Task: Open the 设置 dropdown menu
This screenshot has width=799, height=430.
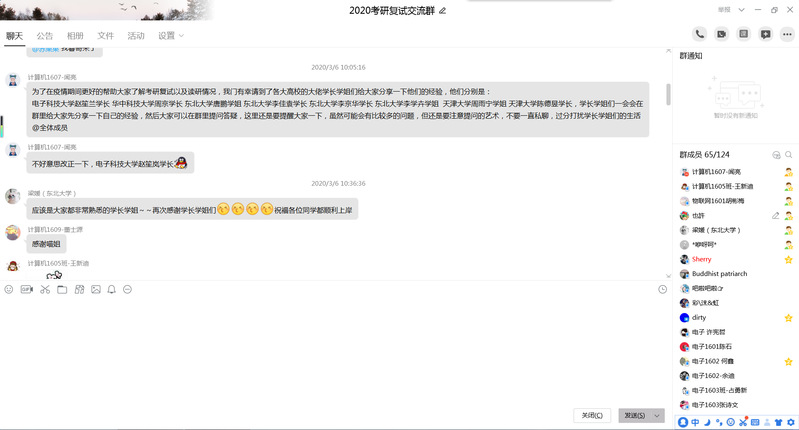Action: click(x=170, y=35)
